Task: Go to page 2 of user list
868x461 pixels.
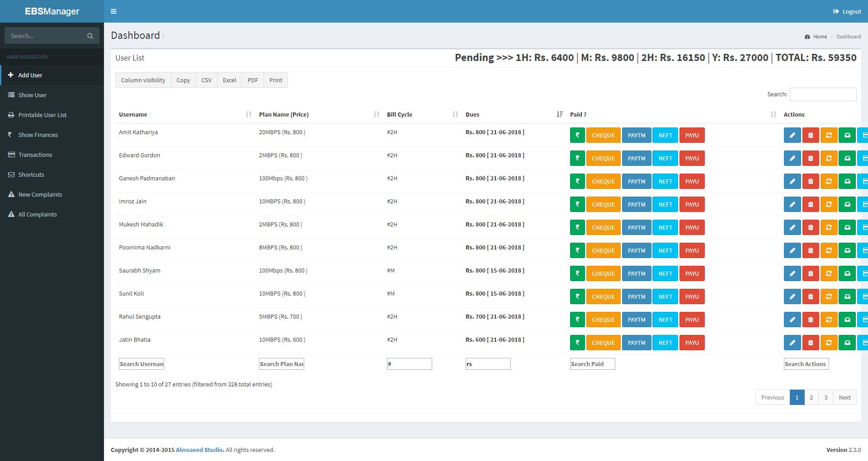Action: [811, 397]
